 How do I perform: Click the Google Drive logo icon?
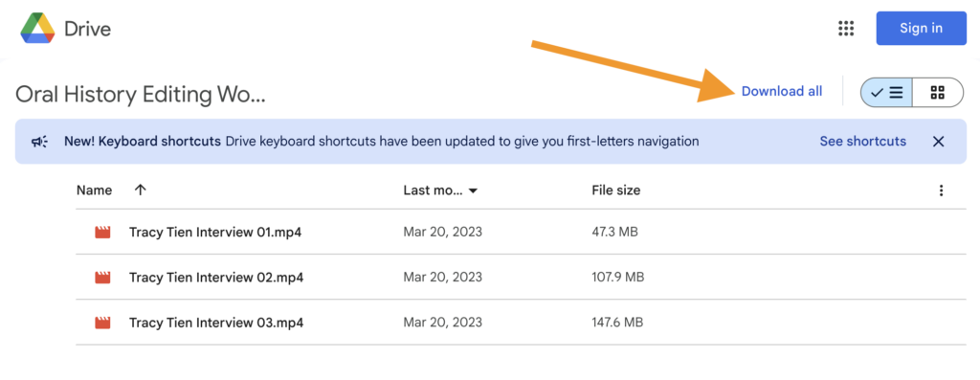[38, 28]
